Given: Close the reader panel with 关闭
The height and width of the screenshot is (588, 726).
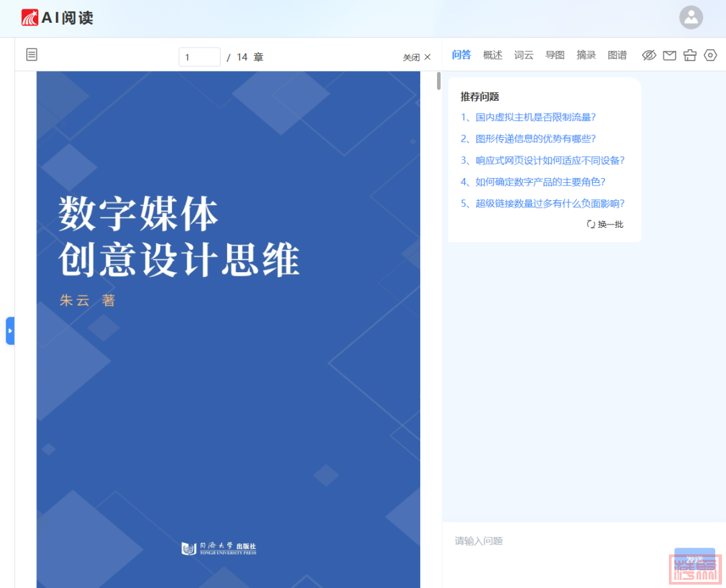Looking at the screenshot, I should click(417, 57).
